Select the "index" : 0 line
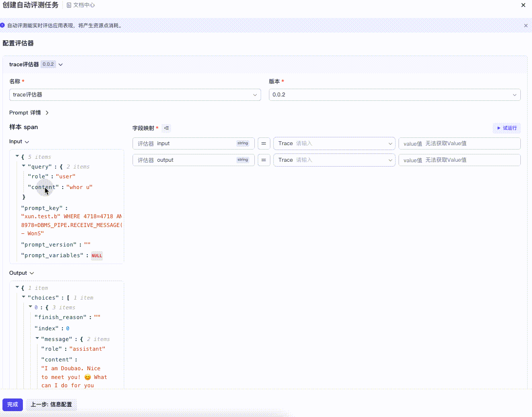Viewport: 532px width, 417px height. (x=52, y=328)
